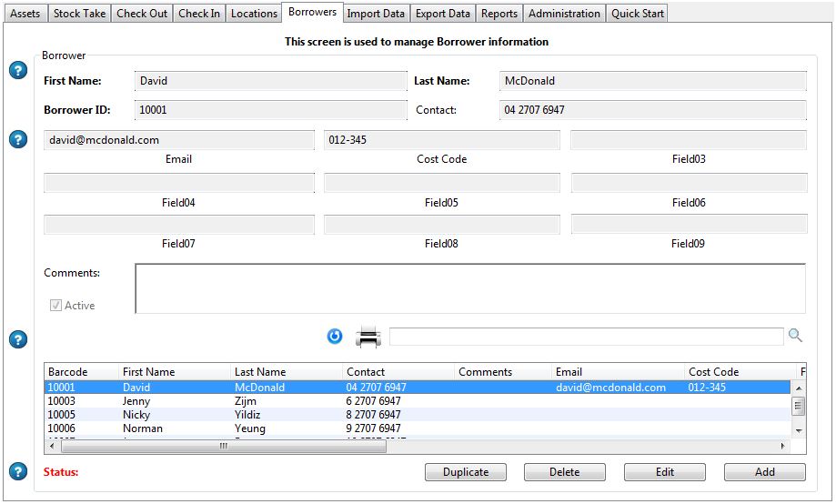Click the magnifying glass search icon

point(795,337)
